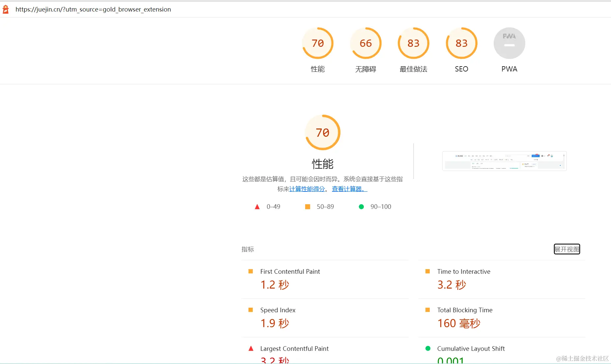Click the 性能 label under top gauge
The width and height of the screenshot is (611, 364).
[x=318, y=69]
